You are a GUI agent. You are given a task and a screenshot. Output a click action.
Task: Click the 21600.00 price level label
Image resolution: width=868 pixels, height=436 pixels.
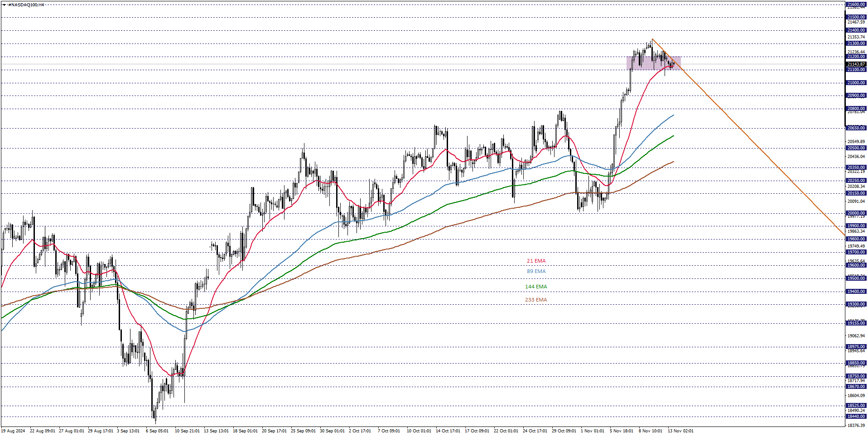tap(856, 5)
